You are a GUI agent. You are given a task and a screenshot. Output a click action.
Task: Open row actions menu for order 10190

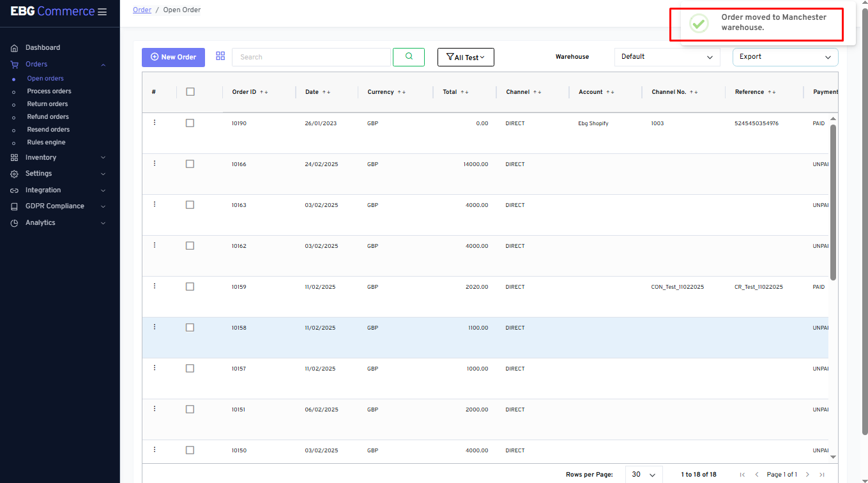pyautogui.click(x=155, y=123)
